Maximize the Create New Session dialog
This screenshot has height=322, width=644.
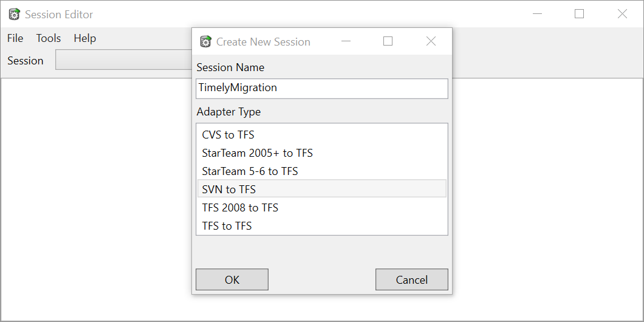click(388, 41)
